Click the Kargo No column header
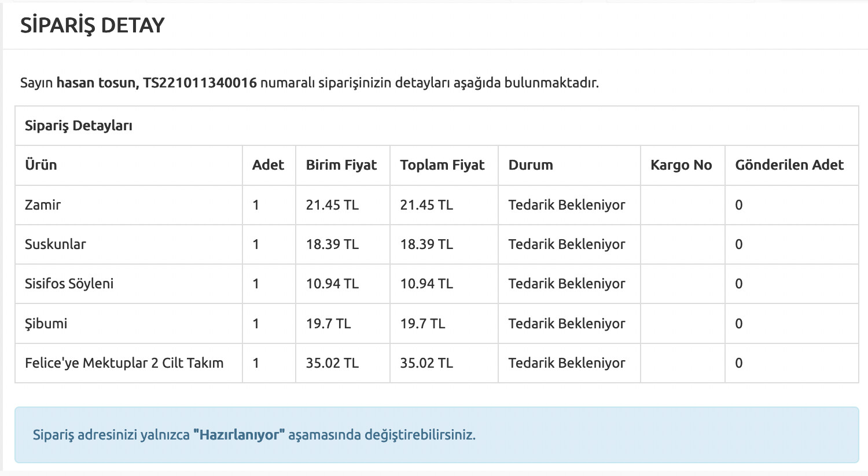868x476 pixels. [x=681, y=165]
